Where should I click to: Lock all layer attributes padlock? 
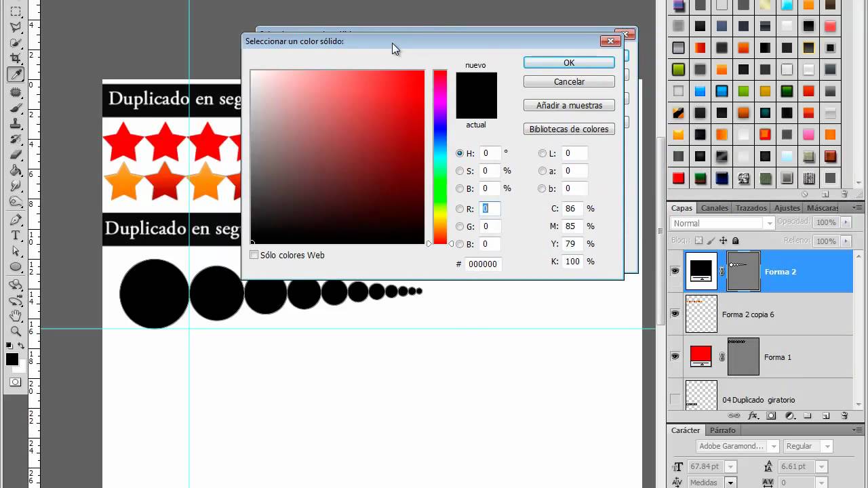(x=736, y=241)
